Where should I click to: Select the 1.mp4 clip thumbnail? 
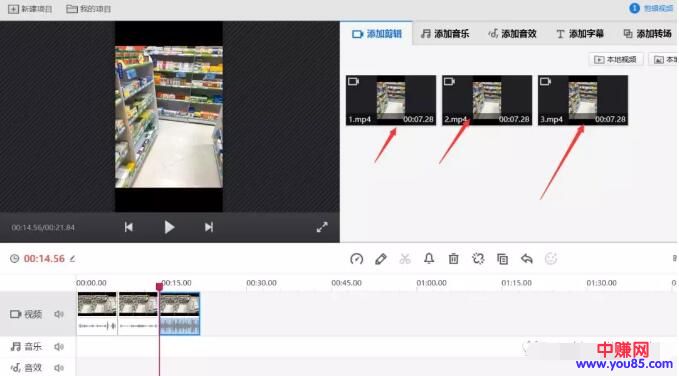click(391, 100)
